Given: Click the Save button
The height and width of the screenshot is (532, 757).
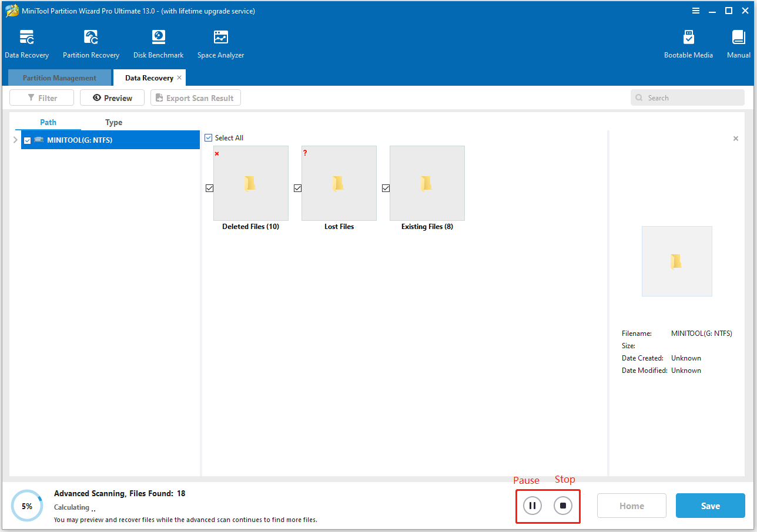Looking at the screenshot, I should pos(710,506).
